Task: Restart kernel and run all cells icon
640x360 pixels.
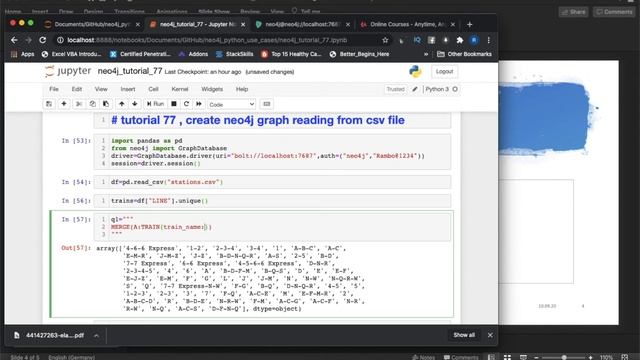Action: (199, 104)
